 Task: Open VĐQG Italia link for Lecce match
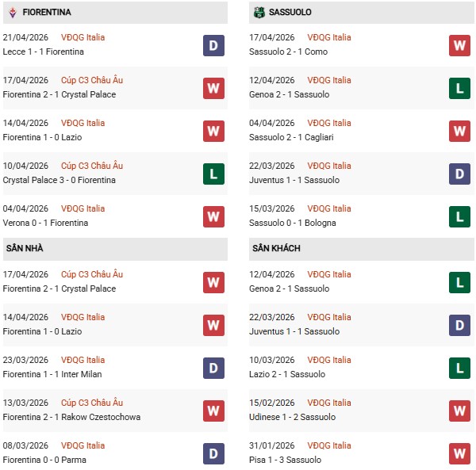83,37
